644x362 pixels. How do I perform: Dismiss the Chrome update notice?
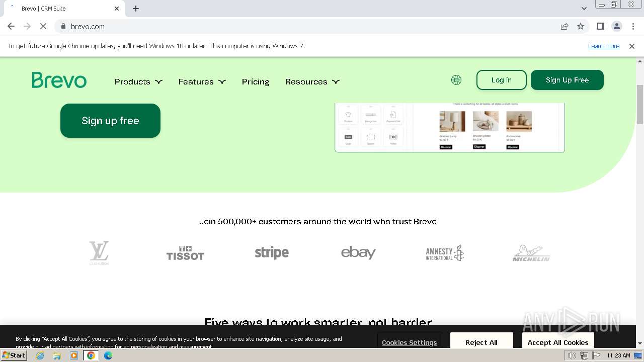tap(632, 46)
